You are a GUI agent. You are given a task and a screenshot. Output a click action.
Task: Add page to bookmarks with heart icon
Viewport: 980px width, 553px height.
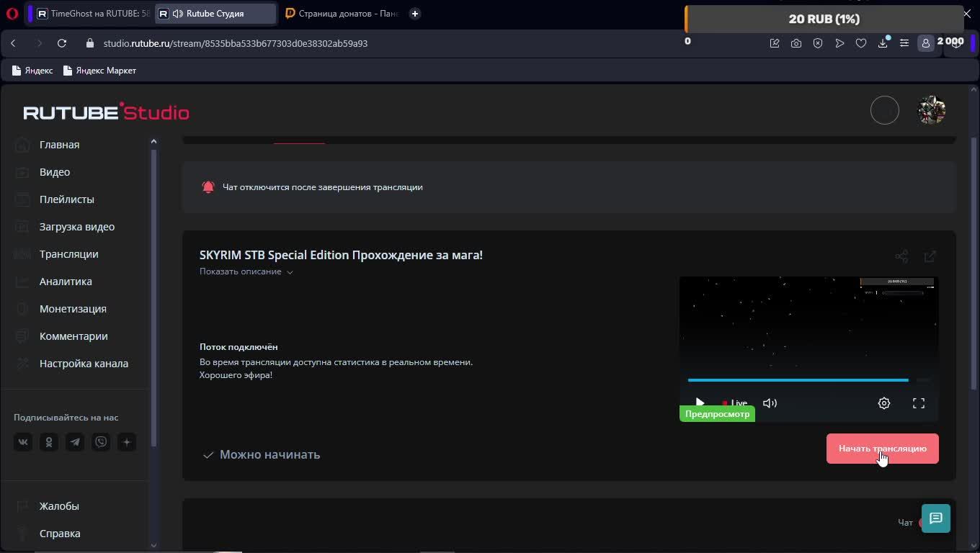[861, 43]
